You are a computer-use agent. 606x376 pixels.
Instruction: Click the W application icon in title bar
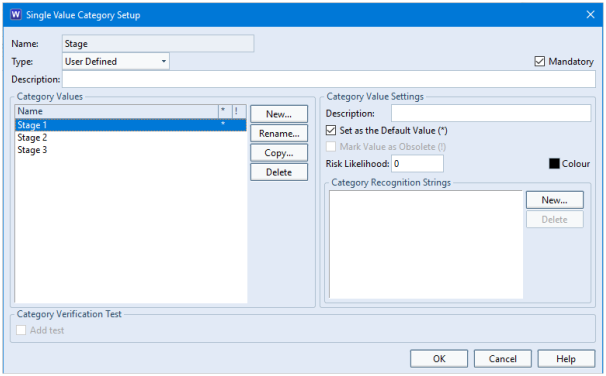tap(16, 15)
